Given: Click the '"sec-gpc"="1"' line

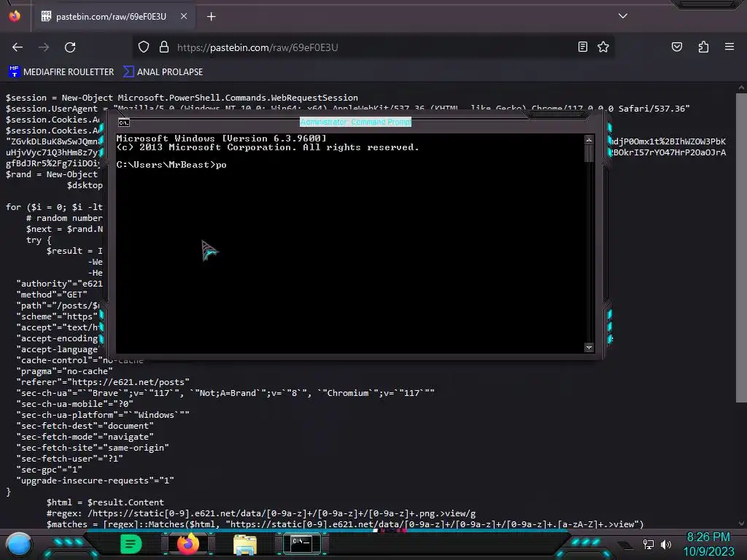Looking at the screenshot, I should pos(49,470).
